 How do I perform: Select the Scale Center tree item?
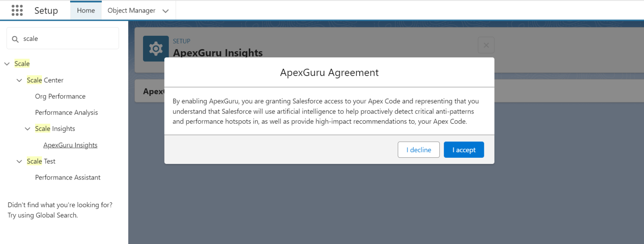(x=45, y=80)
